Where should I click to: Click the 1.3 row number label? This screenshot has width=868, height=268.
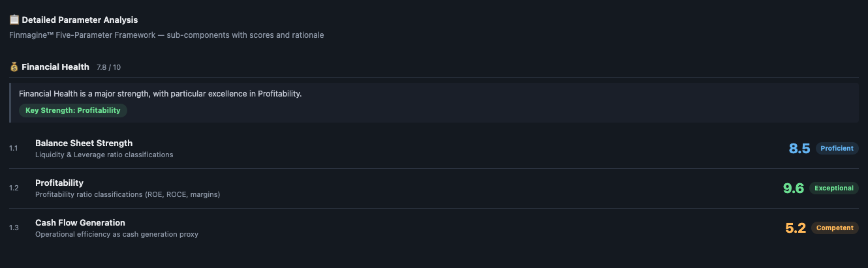point(14,228)
